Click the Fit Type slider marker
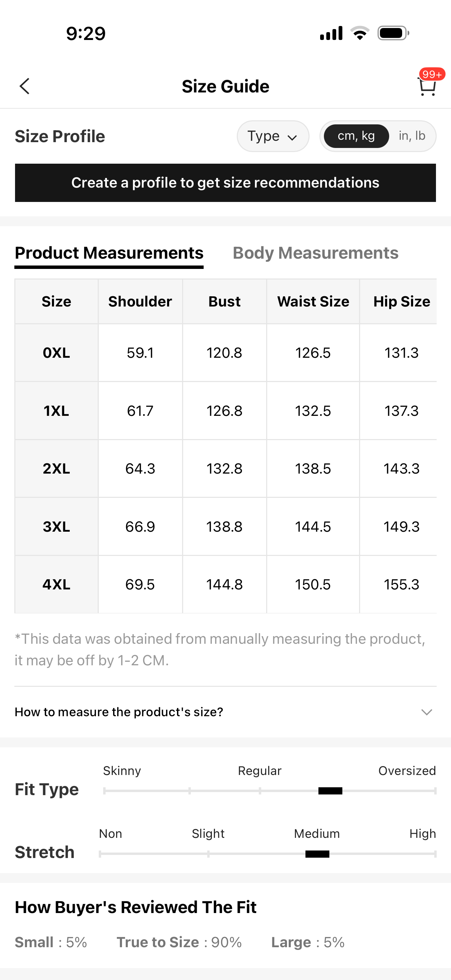The width and height of the screenshot is (451, 980). (x=330, y=791)
